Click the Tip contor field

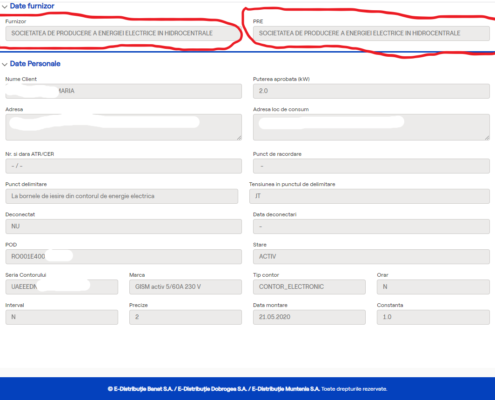tap(309, 287)
